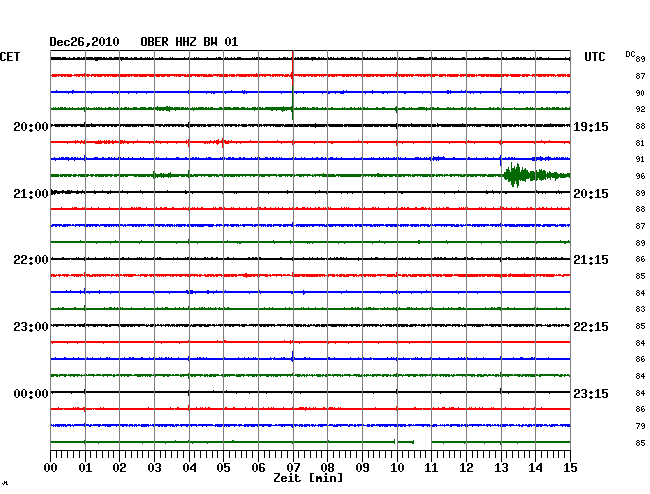The image size is (650, 494).
Task: Select the "20:00" CET time label
Action: point(31,127)
